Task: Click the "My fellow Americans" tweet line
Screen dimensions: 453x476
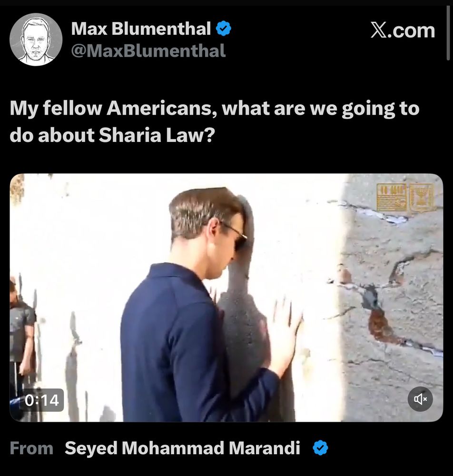Action: (x=215, y=108)
